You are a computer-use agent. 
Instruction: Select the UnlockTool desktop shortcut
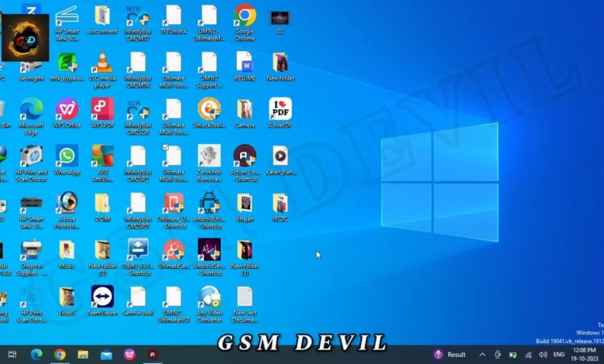[x=209, y=109]
